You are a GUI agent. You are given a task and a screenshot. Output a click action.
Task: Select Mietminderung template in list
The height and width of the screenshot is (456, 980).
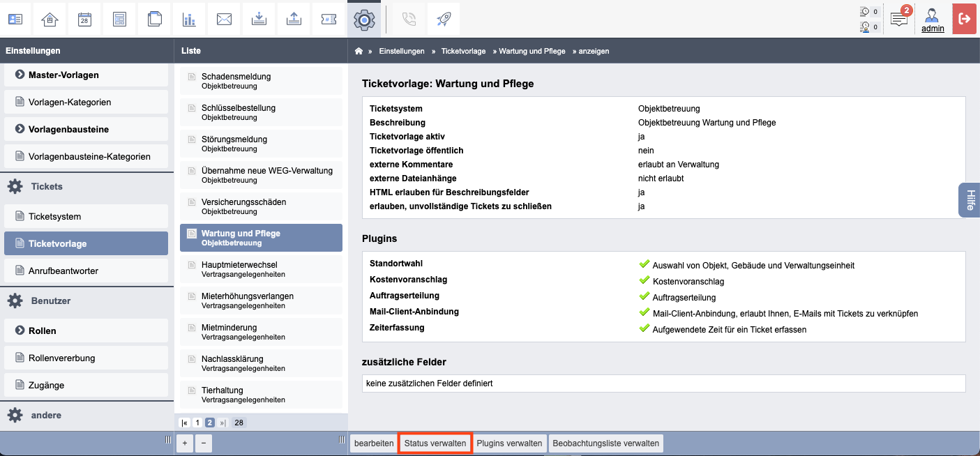[261, 332]
